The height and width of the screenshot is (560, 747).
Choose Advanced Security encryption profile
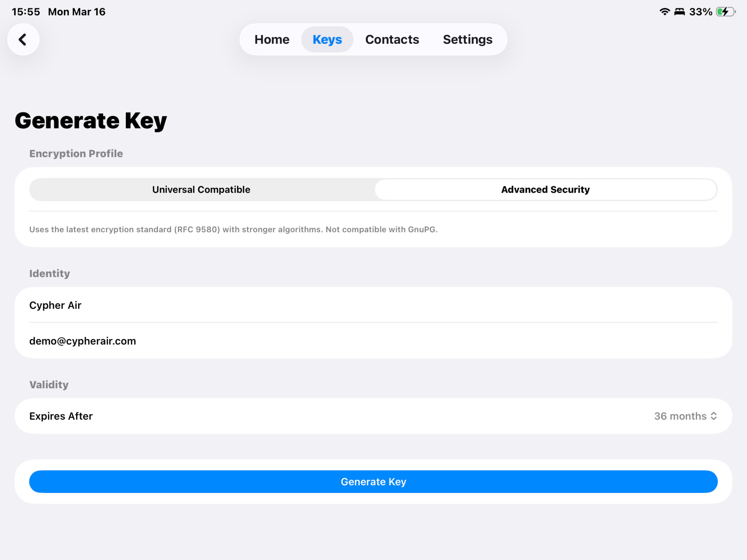pyautogui.click(x=545, y=189)
